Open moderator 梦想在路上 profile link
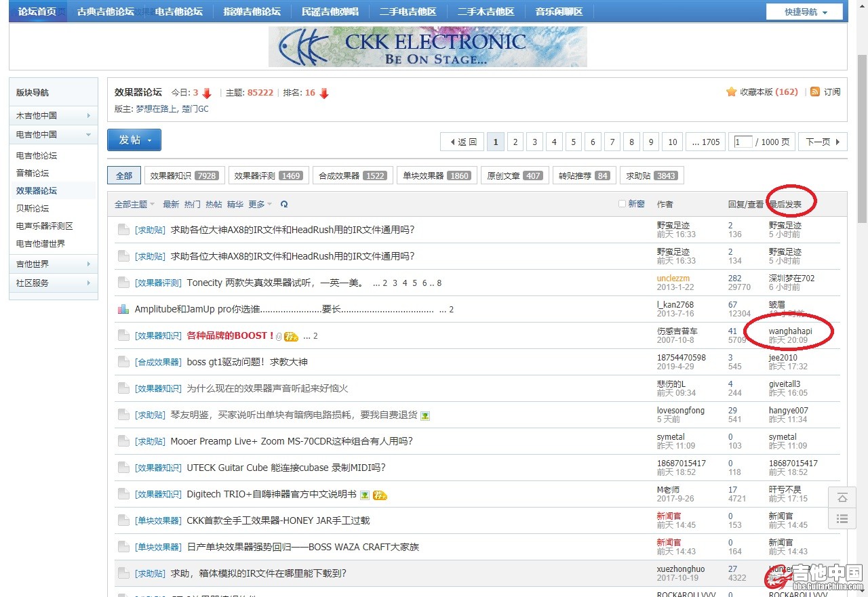Viewport: 868px width, 597px height. tap(155, 108)
